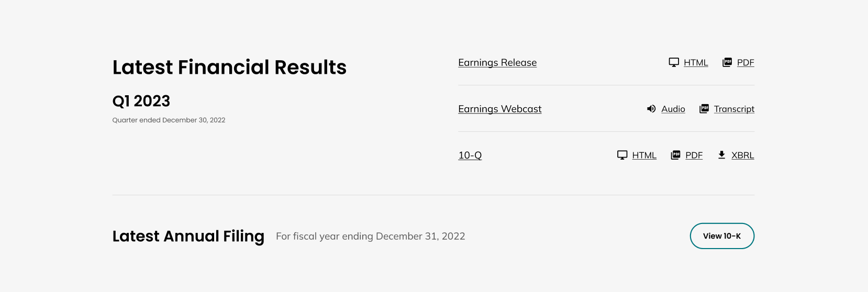The image size is (868, 292).
Task: Open the 10-Q PDF text link
Action: point(694,155)
